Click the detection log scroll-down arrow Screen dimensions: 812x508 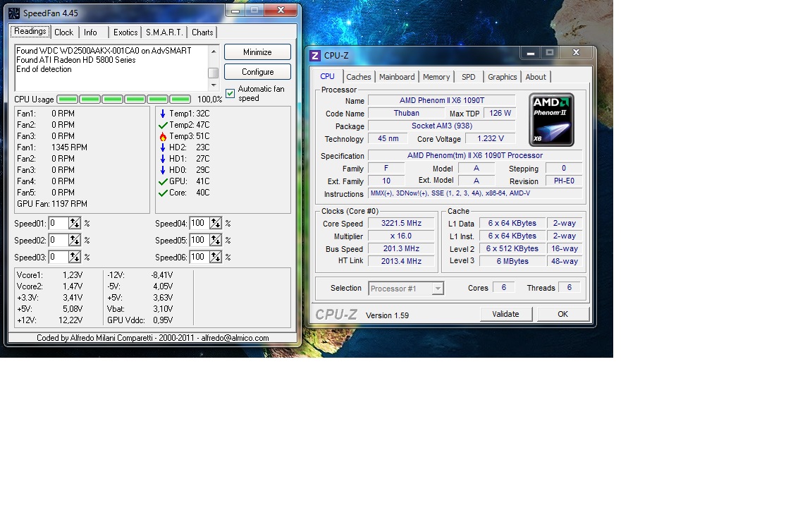(214, 85)
